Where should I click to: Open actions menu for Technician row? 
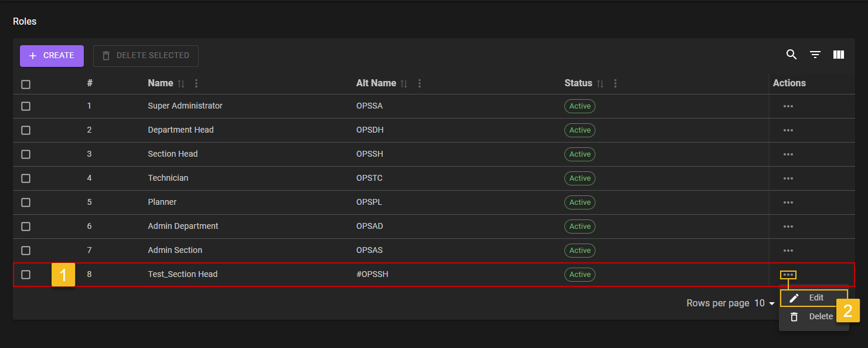coord(788,178)
